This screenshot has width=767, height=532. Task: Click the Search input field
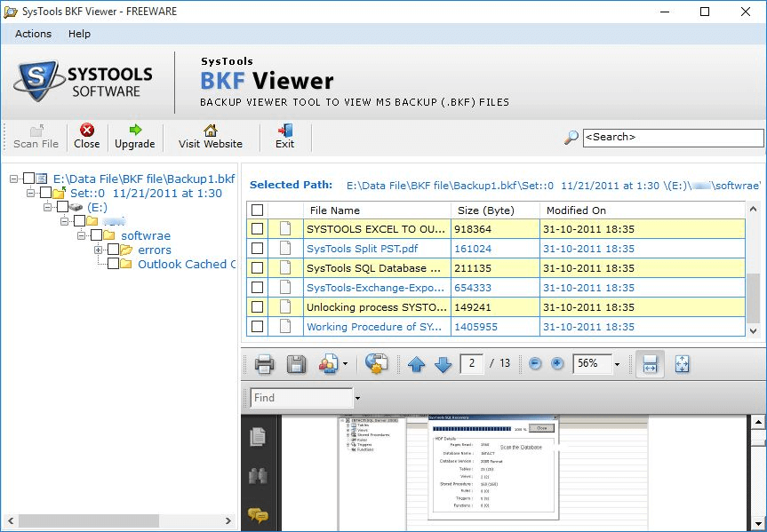point(673,138)
